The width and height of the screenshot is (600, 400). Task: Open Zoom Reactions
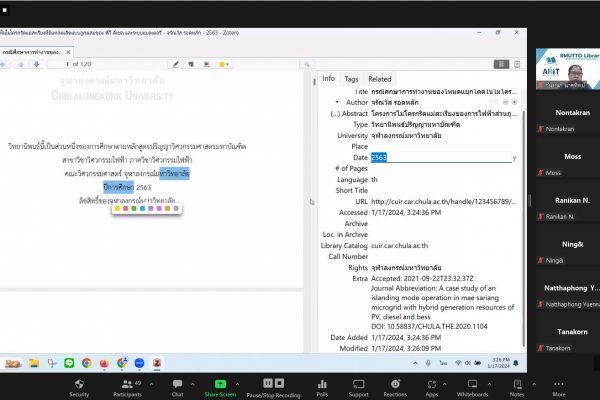tap(395, 388)
